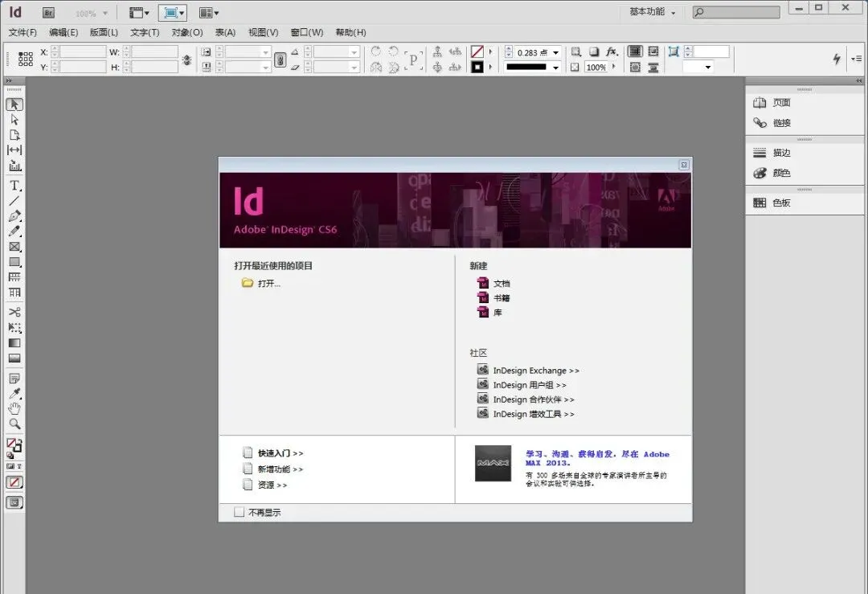868x594 pixels.
Task: Select the Rectangle tool
Action: 14,262
